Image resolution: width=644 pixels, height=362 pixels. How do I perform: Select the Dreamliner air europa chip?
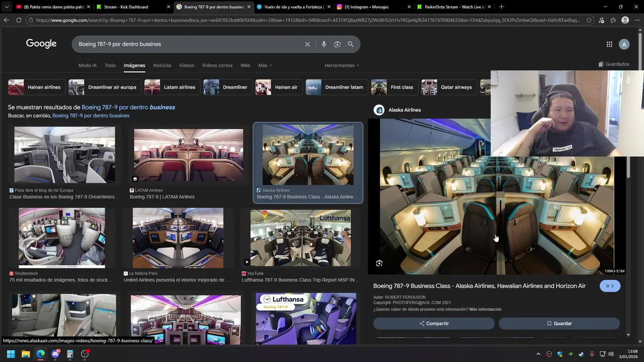click(105, 87)
